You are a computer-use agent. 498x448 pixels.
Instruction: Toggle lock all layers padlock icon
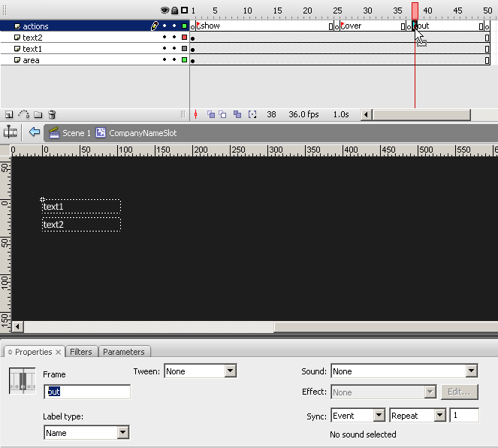174,10
